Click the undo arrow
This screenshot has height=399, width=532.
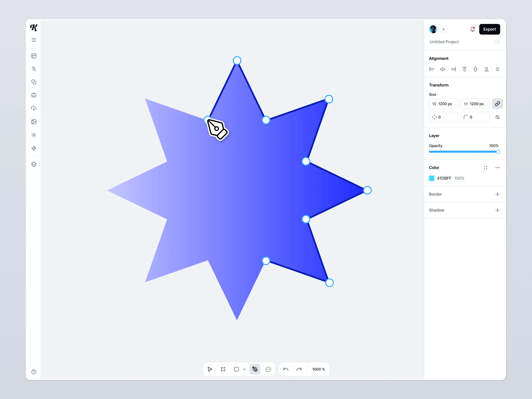[x=286, y=369]
